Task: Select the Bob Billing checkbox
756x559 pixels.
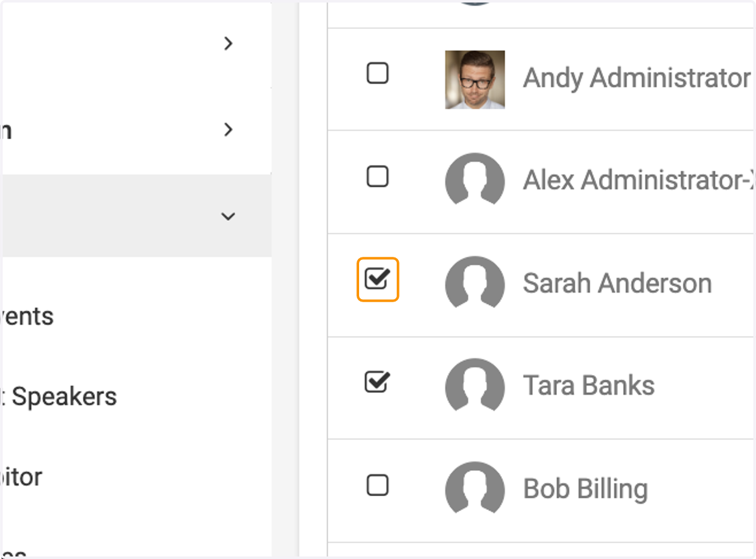Action: (x=377, y=485)
